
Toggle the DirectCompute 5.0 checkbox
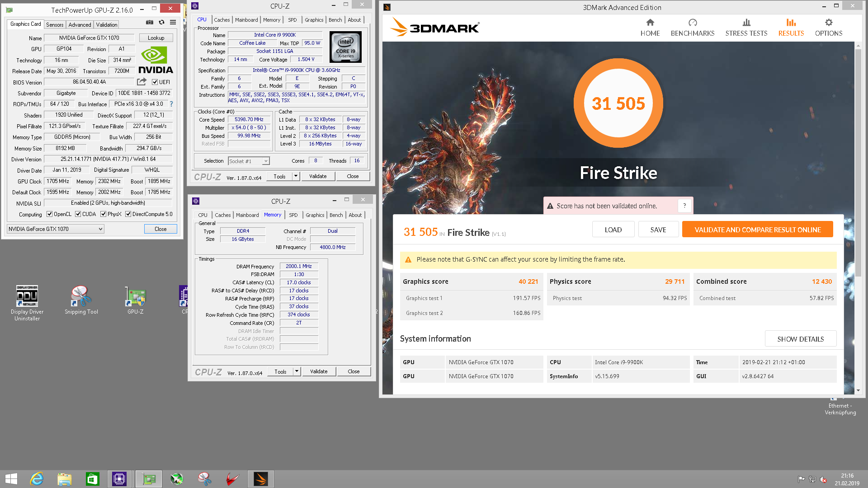point(128,214)
